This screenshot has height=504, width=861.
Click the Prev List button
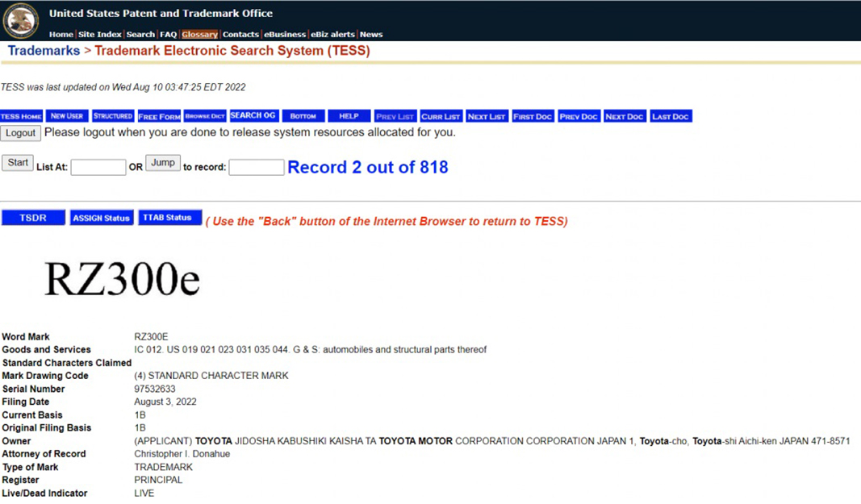pos(395,116)
